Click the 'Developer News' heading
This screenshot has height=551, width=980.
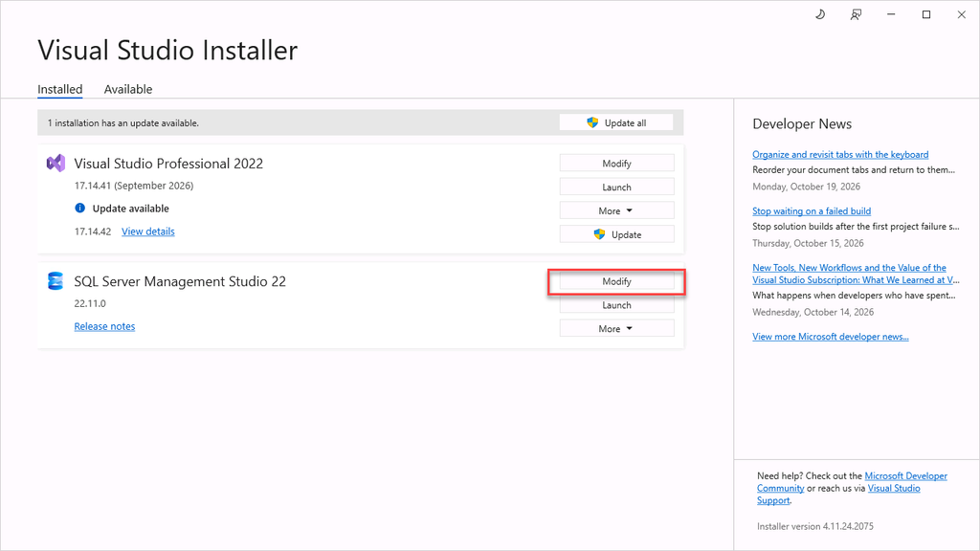coord(802,123)
